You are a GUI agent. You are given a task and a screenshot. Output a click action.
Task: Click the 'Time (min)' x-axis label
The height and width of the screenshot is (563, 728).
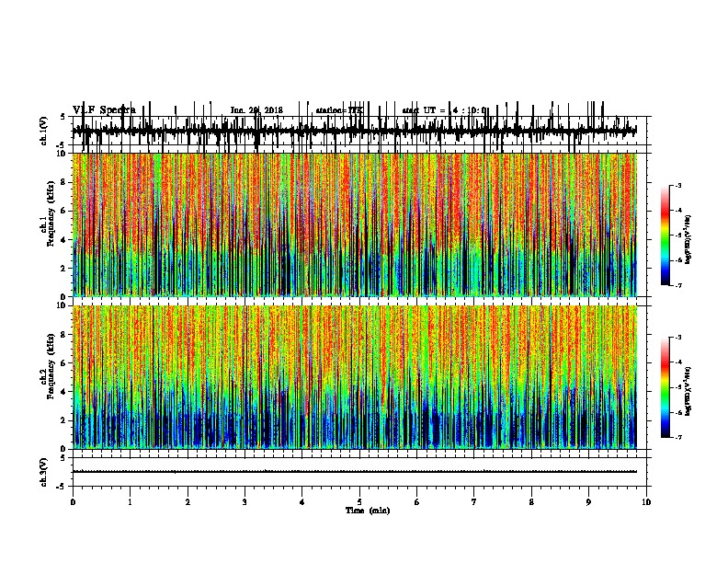(x=368, y=511)
